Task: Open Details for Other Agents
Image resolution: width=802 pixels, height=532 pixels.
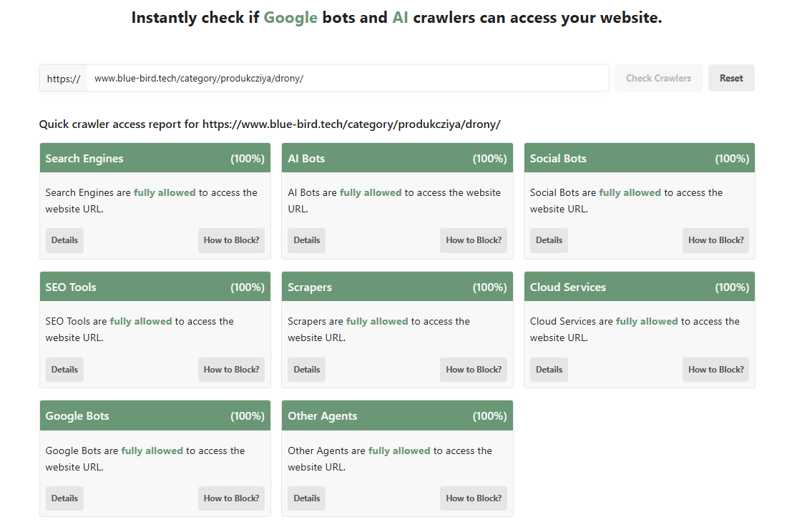Action: tap(307, 498)
